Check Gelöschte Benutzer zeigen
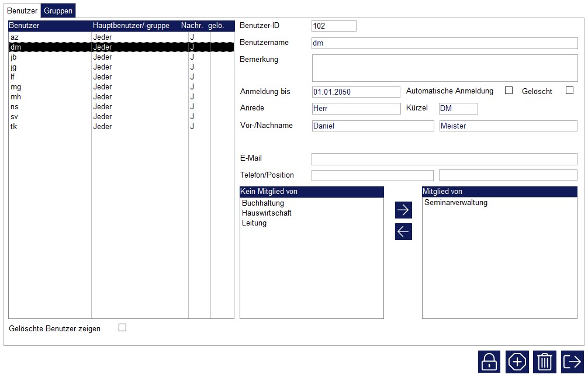Screen dimensions: 588x378 (x=122, y=328)
